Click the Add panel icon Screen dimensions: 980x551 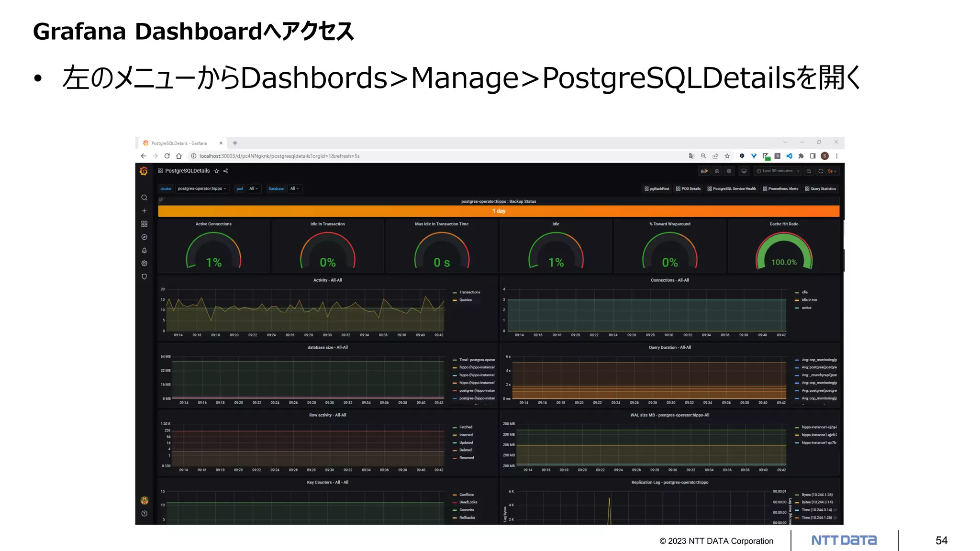click(704, 171)
